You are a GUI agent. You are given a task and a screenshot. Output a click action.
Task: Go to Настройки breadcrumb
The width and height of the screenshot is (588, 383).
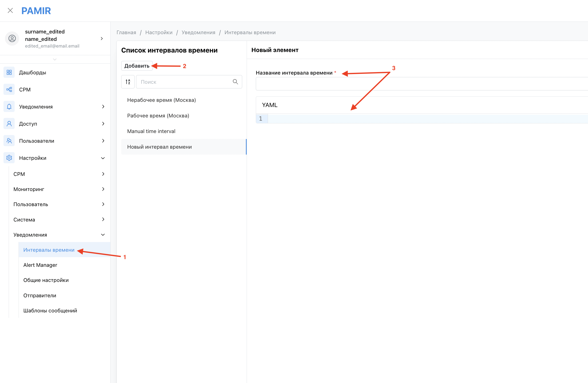point(159,32)
